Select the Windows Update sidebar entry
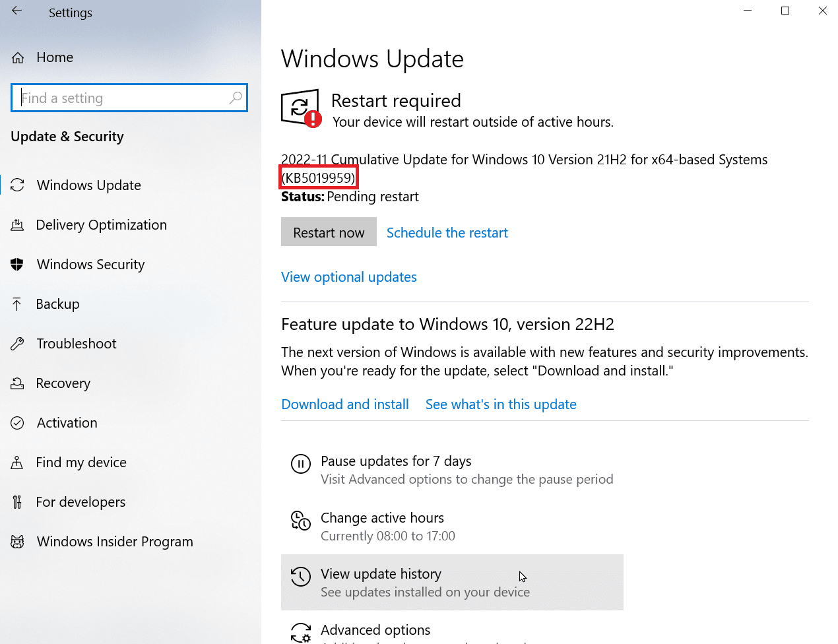 [x=88, y=185]
